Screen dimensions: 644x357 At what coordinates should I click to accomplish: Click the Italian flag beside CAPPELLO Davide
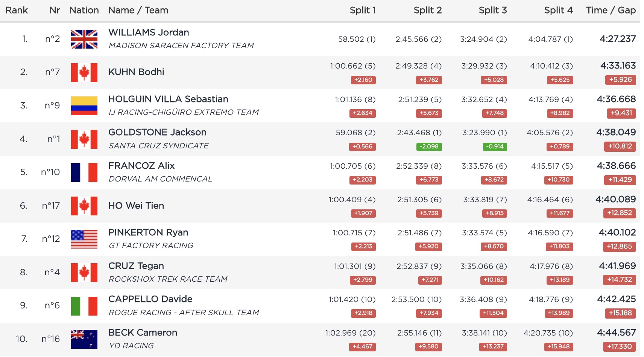coord(84,306)
